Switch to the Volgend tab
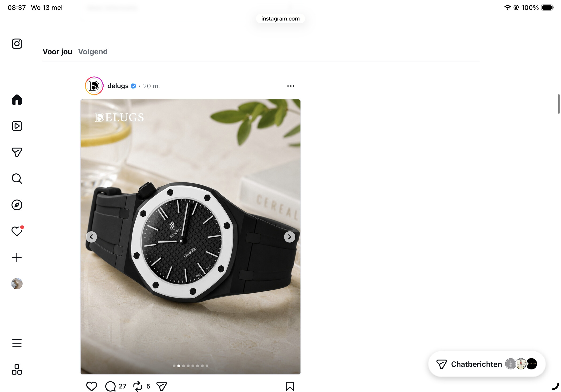This screenshot has width=561, height=392. [93, 52]
